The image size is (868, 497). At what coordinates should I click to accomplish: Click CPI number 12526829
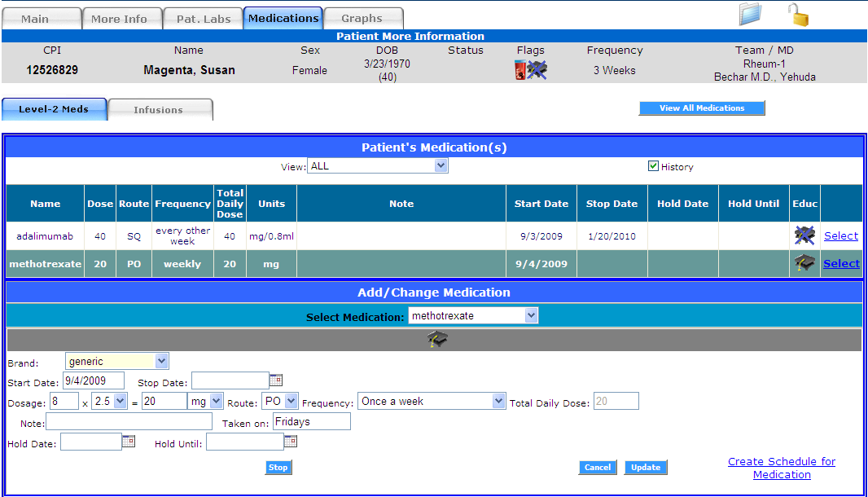point(52,70)
